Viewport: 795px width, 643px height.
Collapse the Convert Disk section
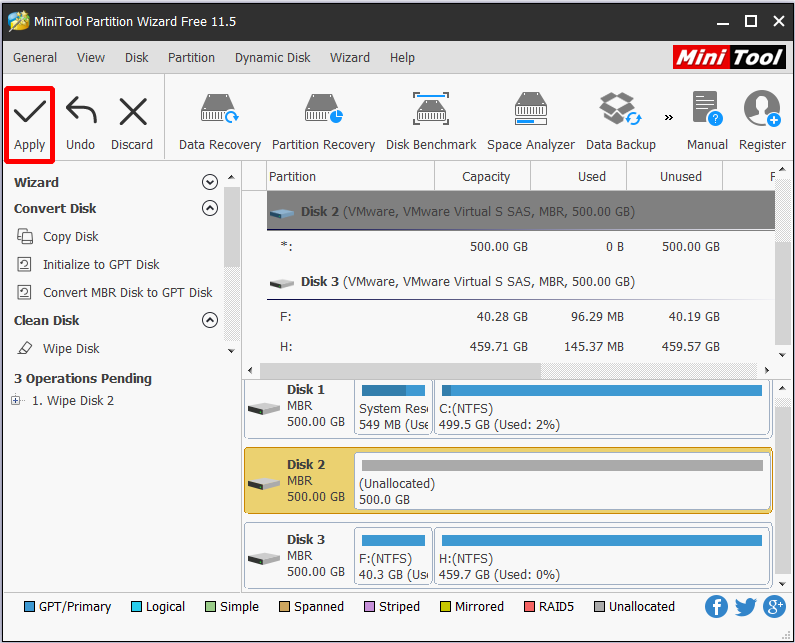coord(210,208)
